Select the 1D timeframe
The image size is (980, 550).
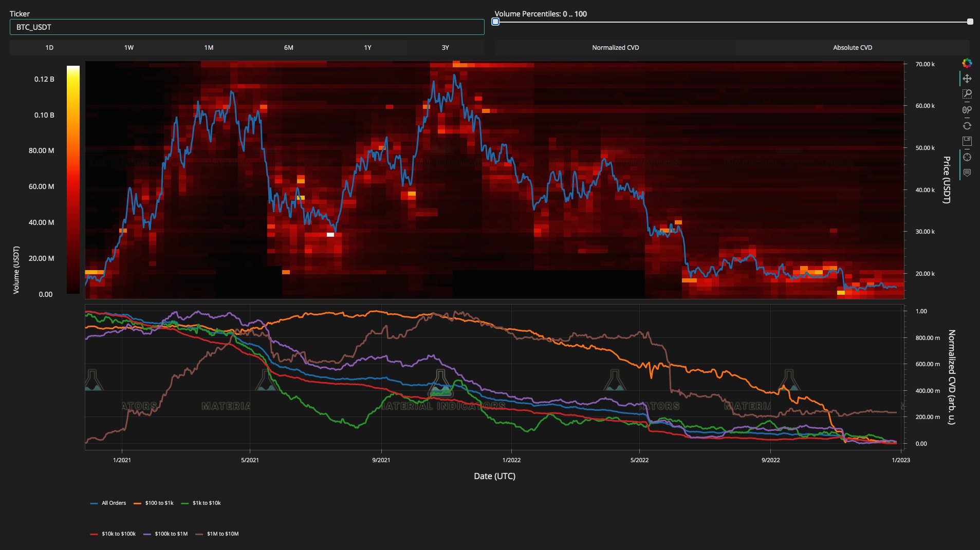pos(49,48)
